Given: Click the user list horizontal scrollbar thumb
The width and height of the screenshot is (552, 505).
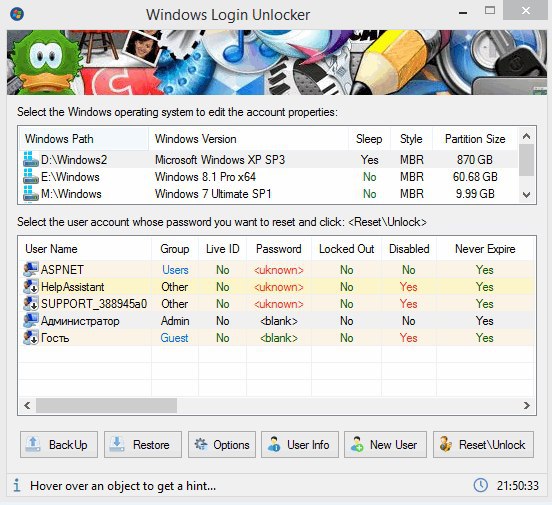Looking at the screenshot, I should pos(106,405).
